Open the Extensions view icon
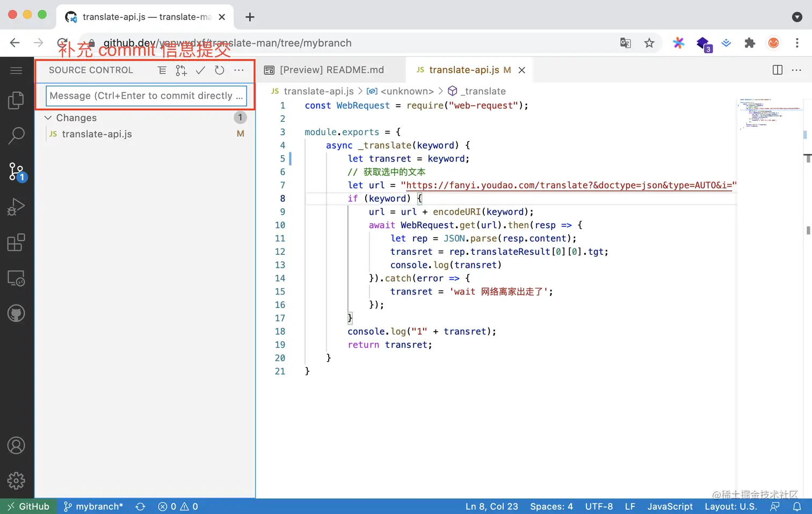The width and height of the screenshot is (812, 514). pos(16,243)
